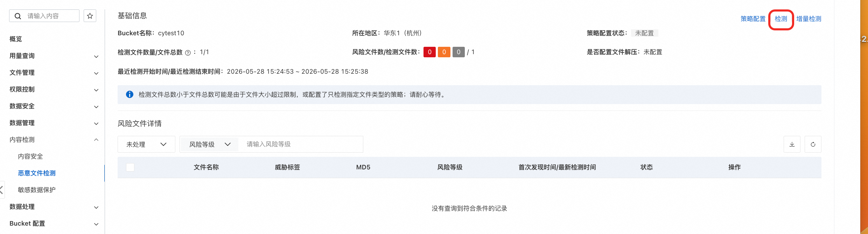Image resolution: width=868 pixels, height=234 pixels.
Task: Expand the Bucket 配置 menu
Action: [54, 224]
